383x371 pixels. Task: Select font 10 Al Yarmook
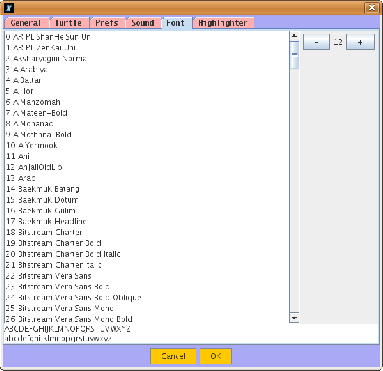(x=147, y=145)
